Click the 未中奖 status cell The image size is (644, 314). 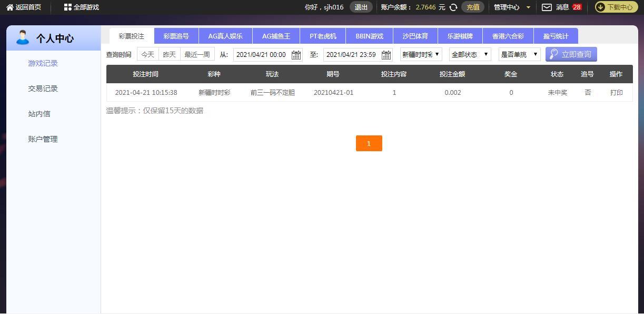click(x=558, y=93)
